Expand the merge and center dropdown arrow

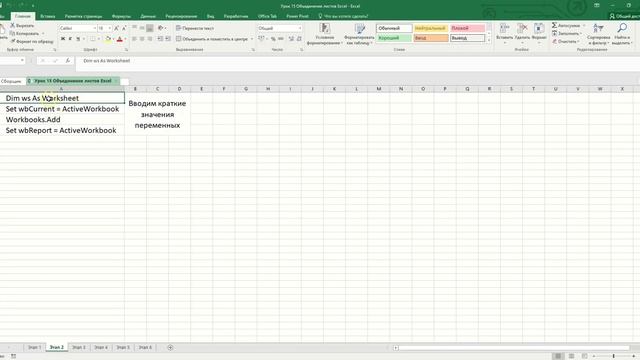(252, 39)
